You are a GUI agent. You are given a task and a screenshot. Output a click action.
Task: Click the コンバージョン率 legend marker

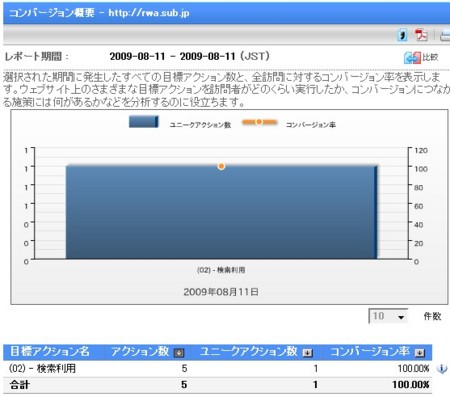(259, 122)
